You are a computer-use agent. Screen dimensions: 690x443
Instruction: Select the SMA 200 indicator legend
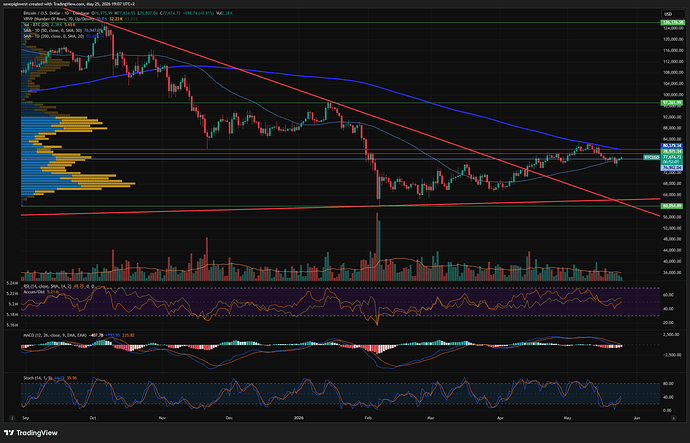pos(54,36)
